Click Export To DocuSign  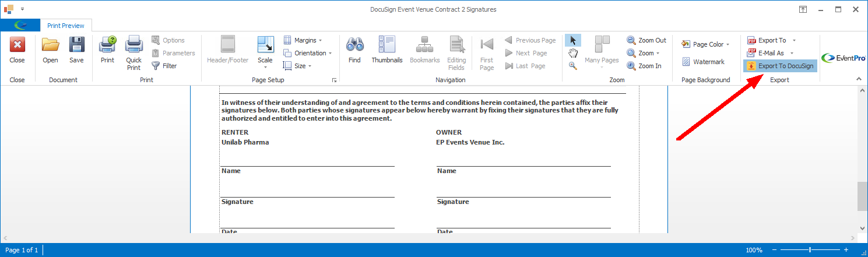click(780, 66)
